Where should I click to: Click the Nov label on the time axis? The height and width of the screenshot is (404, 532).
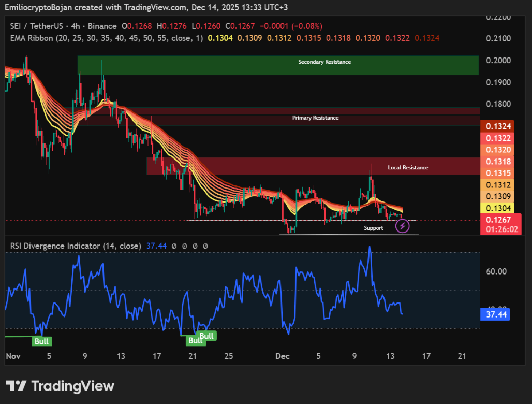[x=13, y=356]
